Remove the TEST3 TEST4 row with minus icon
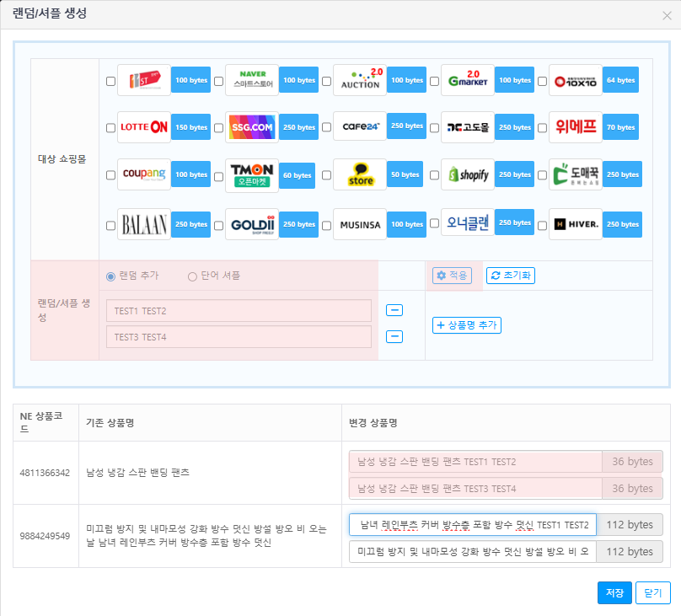This screenshot has height=616, width=681. (x=394, y=336)
